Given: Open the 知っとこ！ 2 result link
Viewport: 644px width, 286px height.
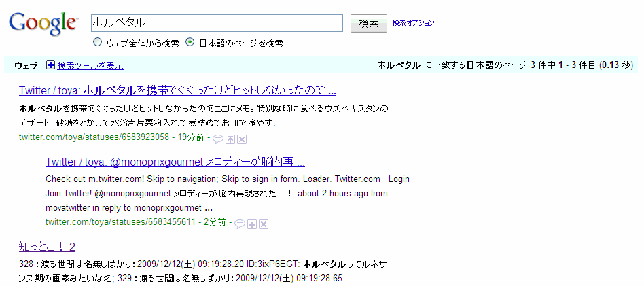Looking at the screenshot, I should tap(47, 247).
